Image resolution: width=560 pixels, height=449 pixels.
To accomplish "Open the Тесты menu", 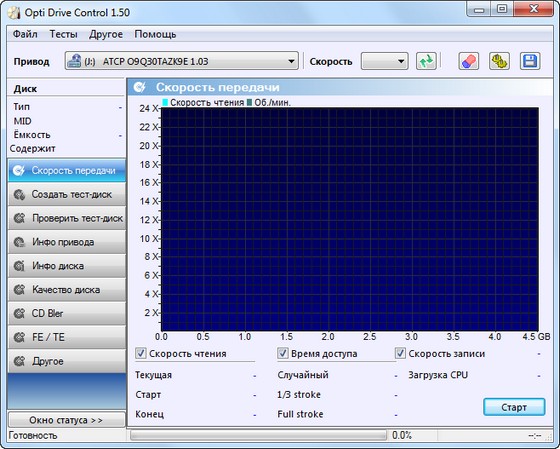I will tap(63, 34).
